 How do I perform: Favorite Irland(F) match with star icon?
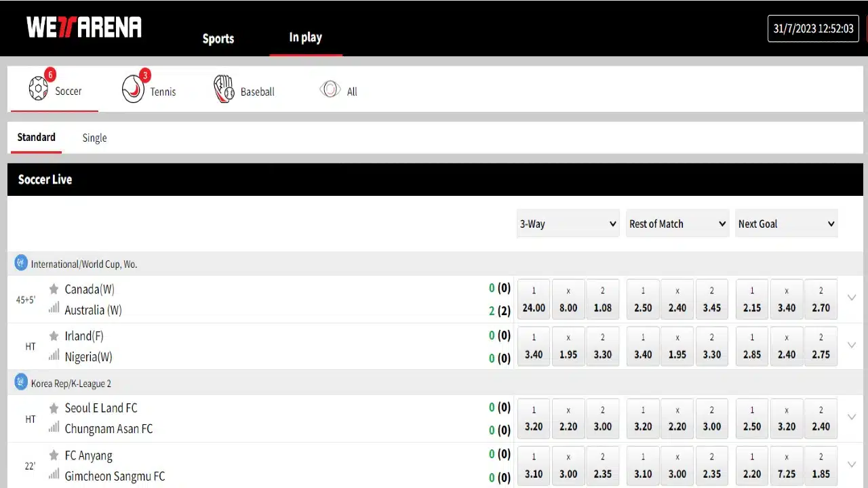point(54,335)
